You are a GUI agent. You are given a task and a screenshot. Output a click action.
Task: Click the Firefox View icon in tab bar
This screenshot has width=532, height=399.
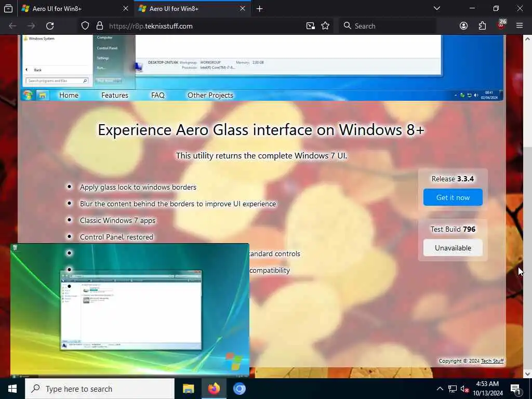coord(8,8)
